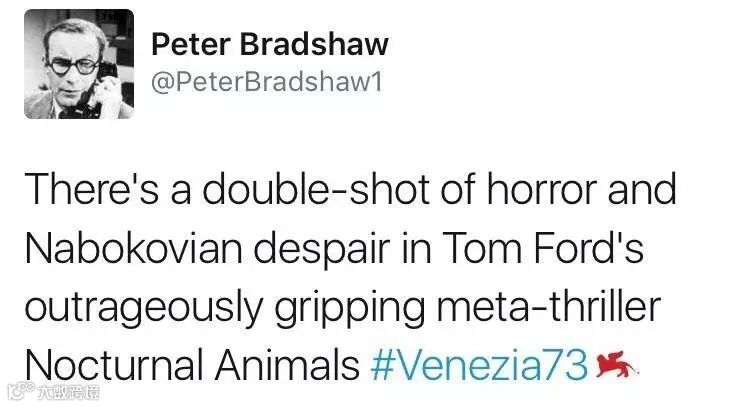Click 'Nocturnal Animals' in the tweet text
The image size is (750, 407).
click(192, 365)
